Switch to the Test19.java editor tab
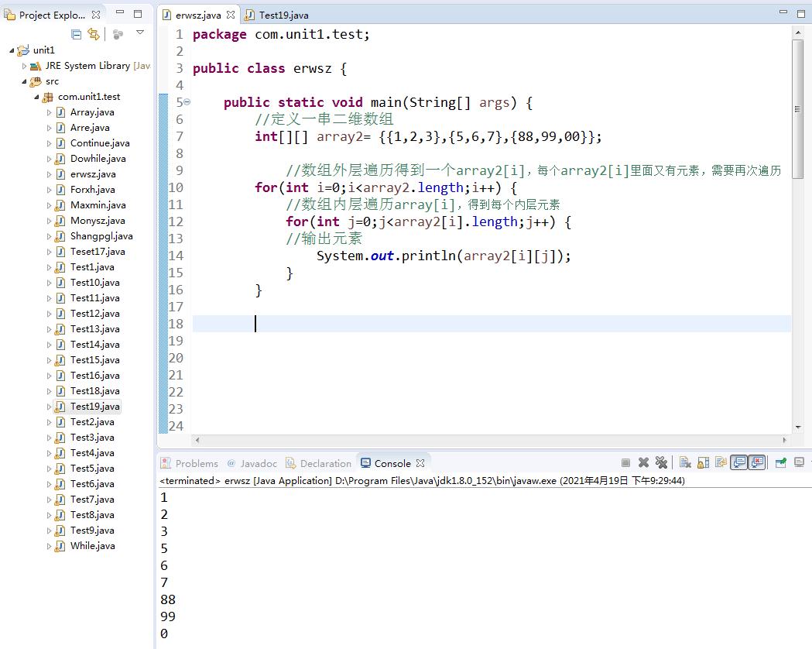 pyautogui.click(x=283, y=15)
